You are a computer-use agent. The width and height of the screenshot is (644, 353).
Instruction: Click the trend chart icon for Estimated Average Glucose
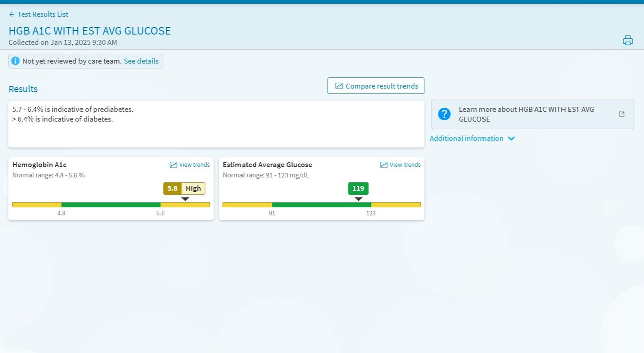[x=384, y=165]
